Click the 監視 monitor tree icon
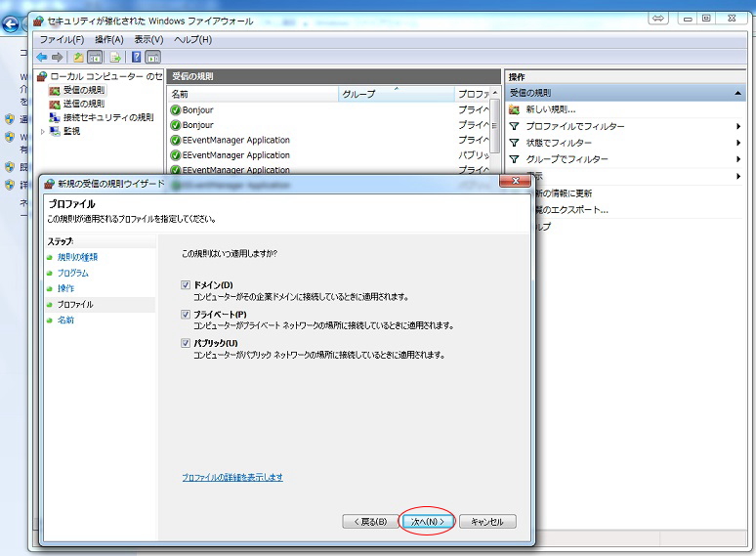Screen dimensions: 756x556 pyautogui.click(x=55, y=131)
